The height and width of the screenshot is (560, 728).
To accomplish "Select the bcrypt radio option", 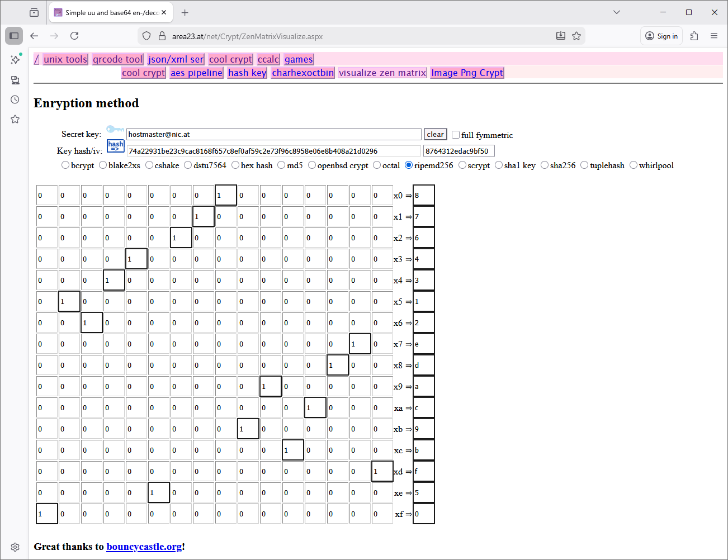I will click(65, 165).
